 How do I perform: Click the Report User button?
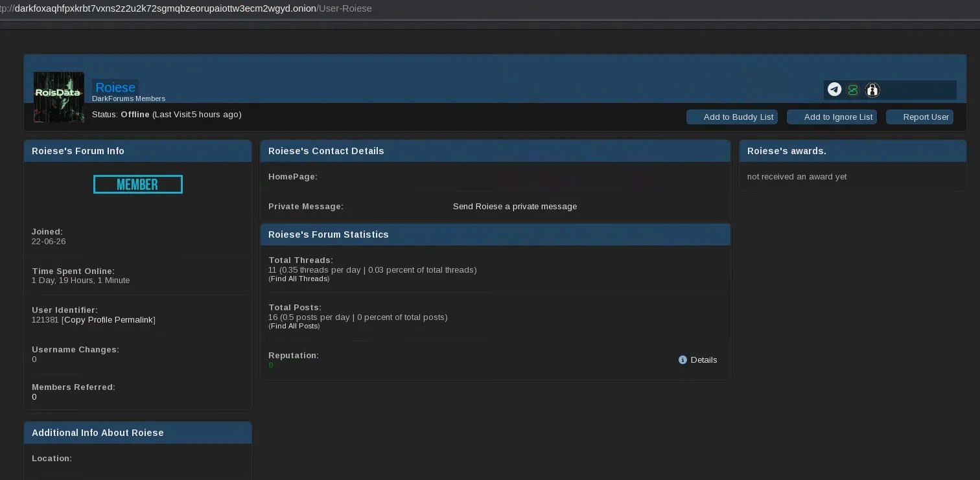tap(919, 117)
